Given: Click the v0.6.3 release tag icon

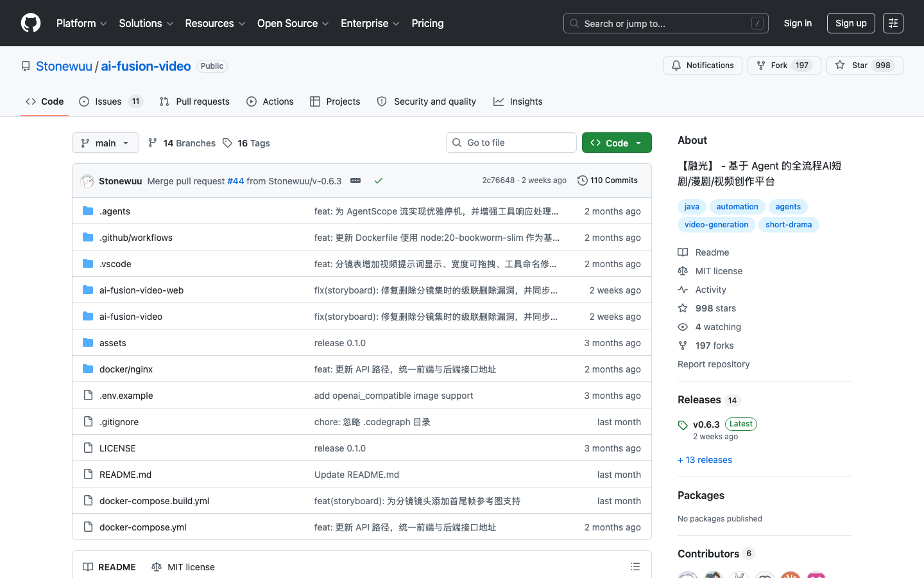Looking at the screenshot, I should click(x=683, y=425).
